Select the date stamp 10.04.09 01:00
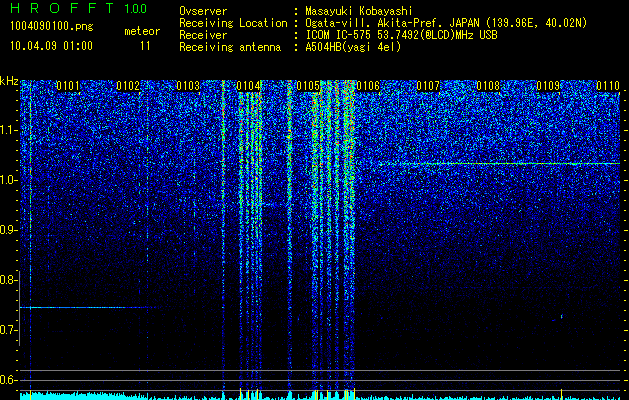Viewport: 629px width, 400px height. [x=51, y=46]
